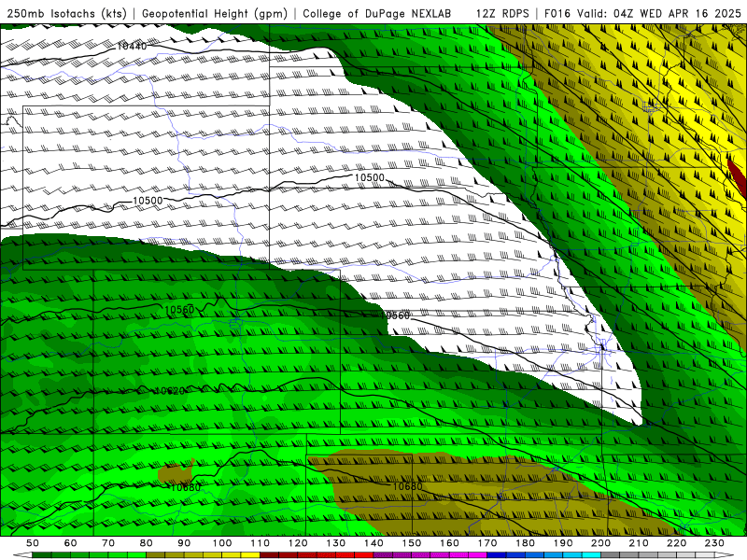Click the blue colorbar segment below 180
Viewport: 747px width, 560px height.
515,555
